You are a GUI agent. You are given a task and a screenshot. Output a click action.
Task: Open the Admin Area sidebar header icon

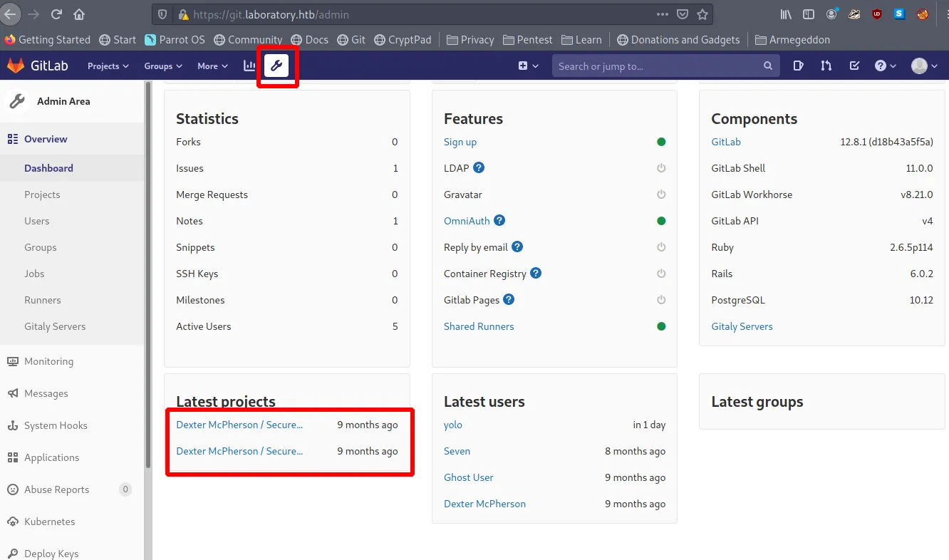click(x=17, y=101)
